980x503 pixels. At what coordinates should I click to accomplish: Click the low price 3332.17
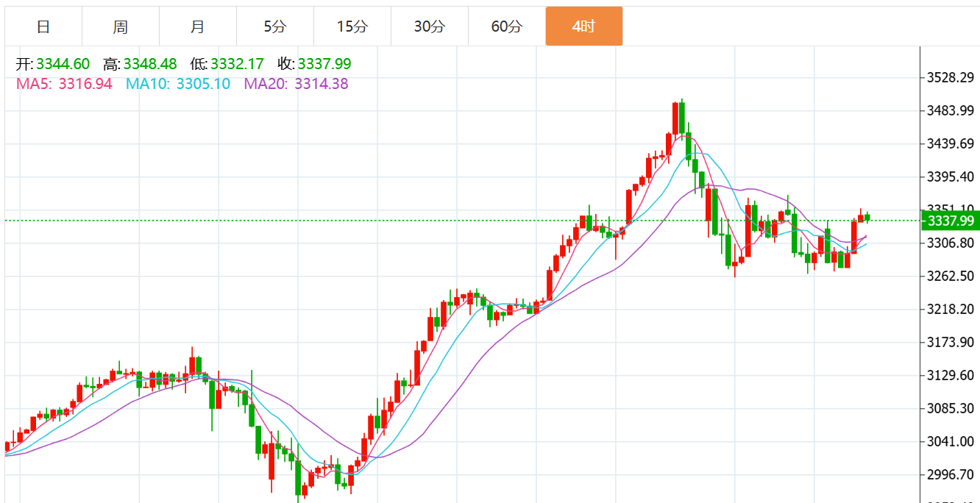click(x=237, y=64)
